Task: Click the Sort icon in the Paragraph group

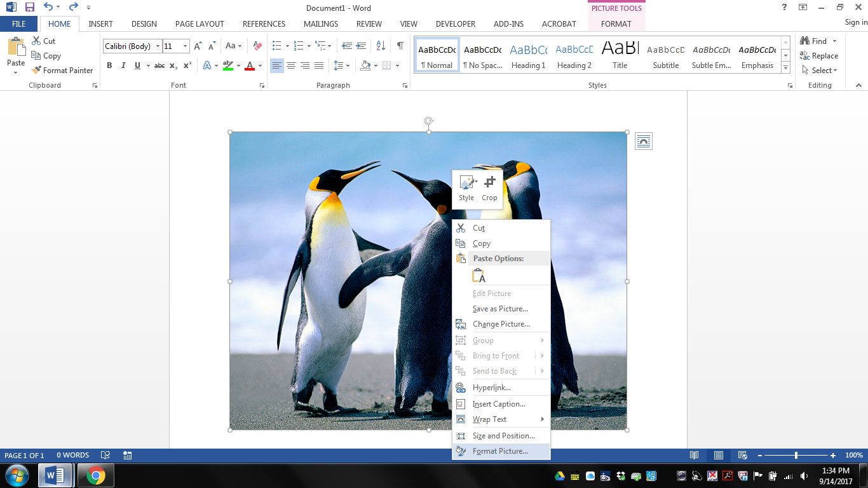Action: (x=379, y=46)
